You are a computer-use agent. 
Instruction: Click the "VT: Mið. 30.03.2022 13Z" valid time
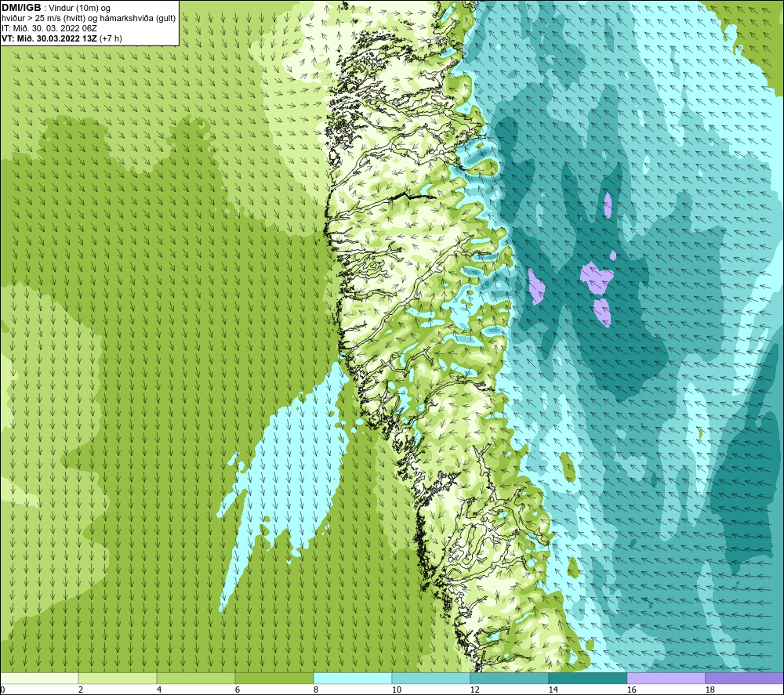[49, 38]
